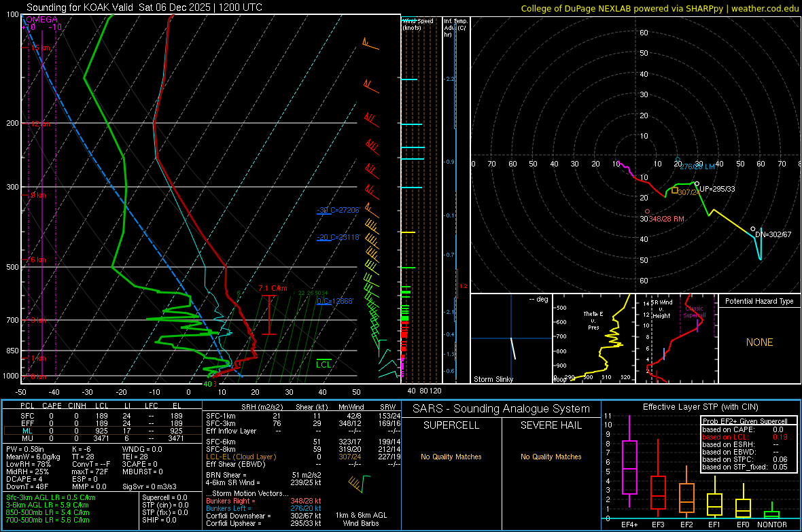Viewport: 802px width, 532px height.
Task: Click the 'Prob EF2+ Given Supercell' legend heading
Action: pyautogui.click(x=745, y=421)
